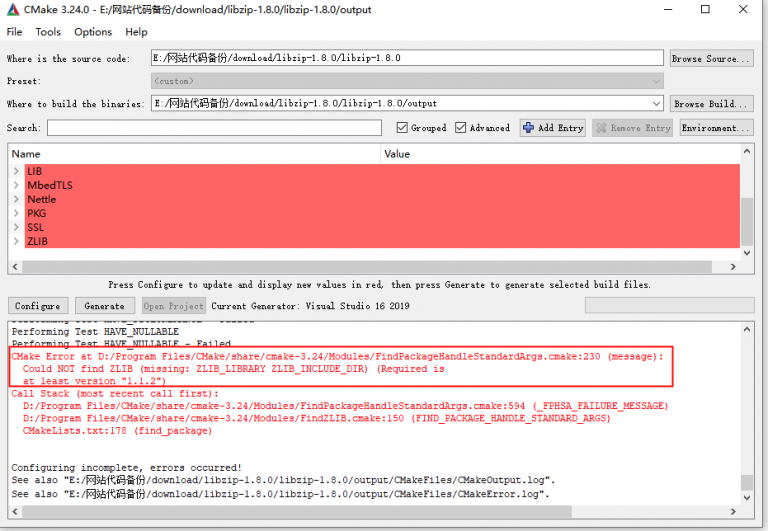Expand the Nettle group

pos(16,199)
